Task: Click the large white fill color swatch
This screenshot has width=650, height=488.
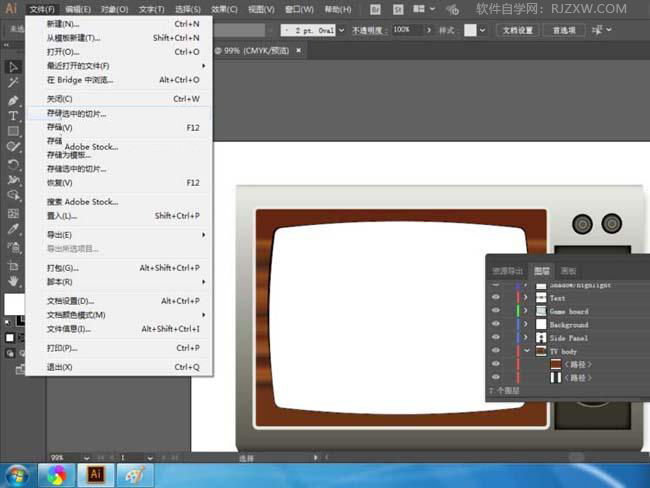Action: click(x=13, y=304)
